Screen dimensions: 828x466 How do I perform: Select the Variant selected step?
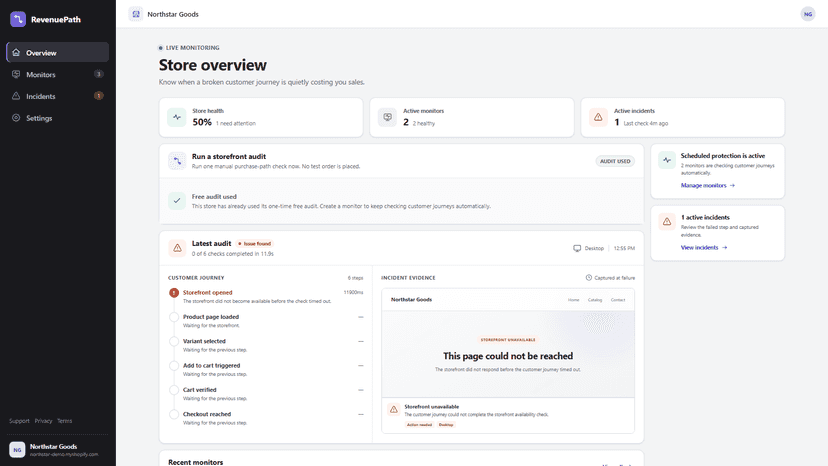(266, 345)
